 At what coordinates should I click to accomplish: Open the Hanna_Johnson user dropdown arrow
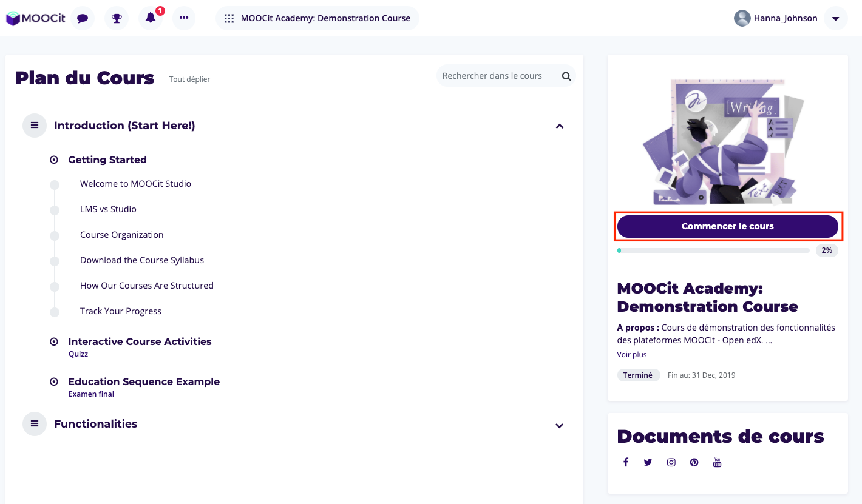click(835, 18)
